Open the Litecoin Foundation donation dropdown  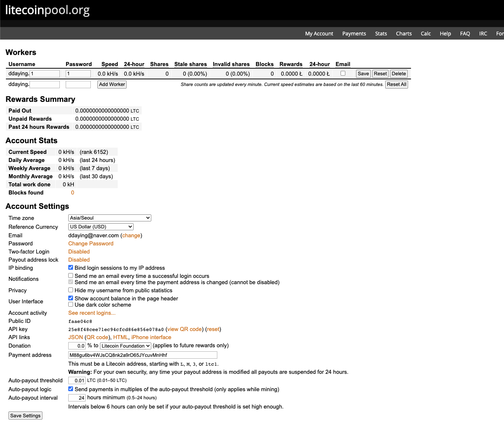pos(125,346)
